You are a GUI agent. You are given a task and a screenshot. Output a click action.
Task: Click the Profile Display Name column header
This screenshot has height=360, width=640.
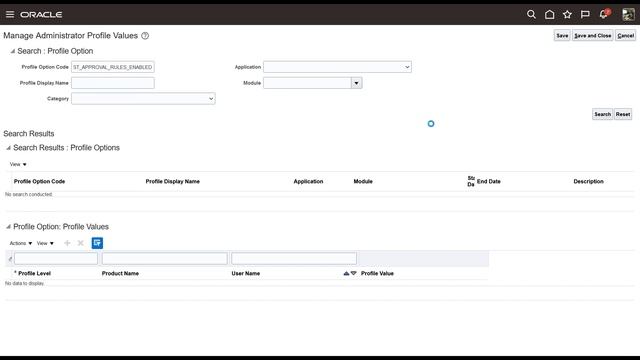click(173, 182)
